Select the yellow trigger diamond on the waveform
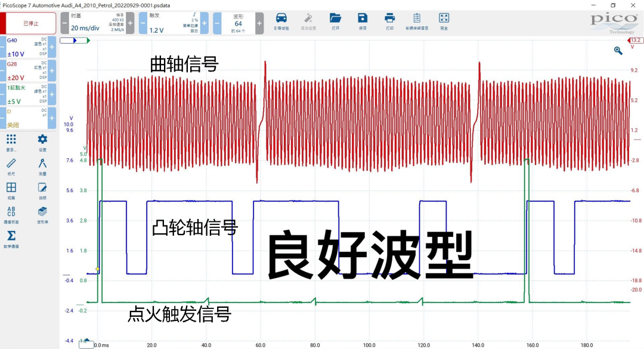 click(96, 269)
